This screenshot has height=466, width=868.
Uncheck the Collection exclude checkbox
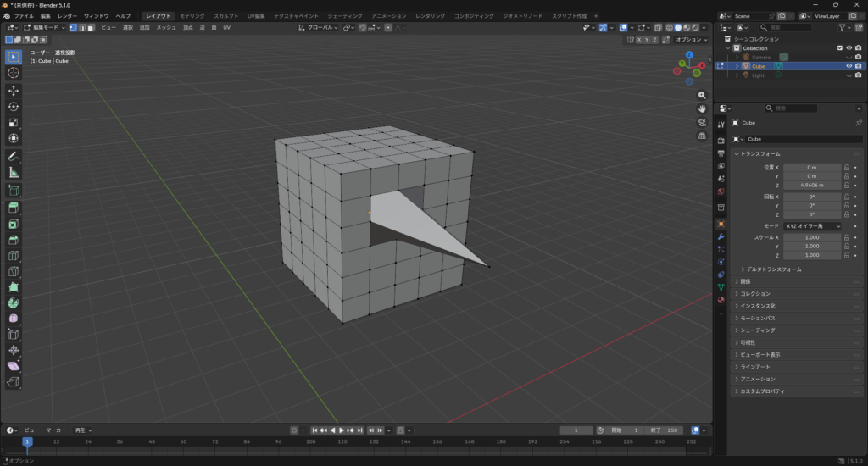(840, 48)
